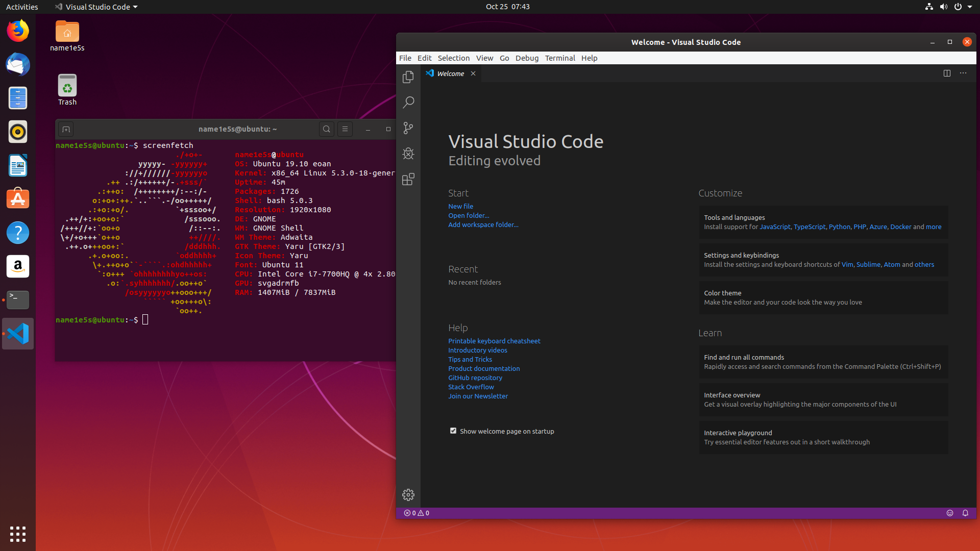Click the split editor right icon

click(x=947, y=73)
